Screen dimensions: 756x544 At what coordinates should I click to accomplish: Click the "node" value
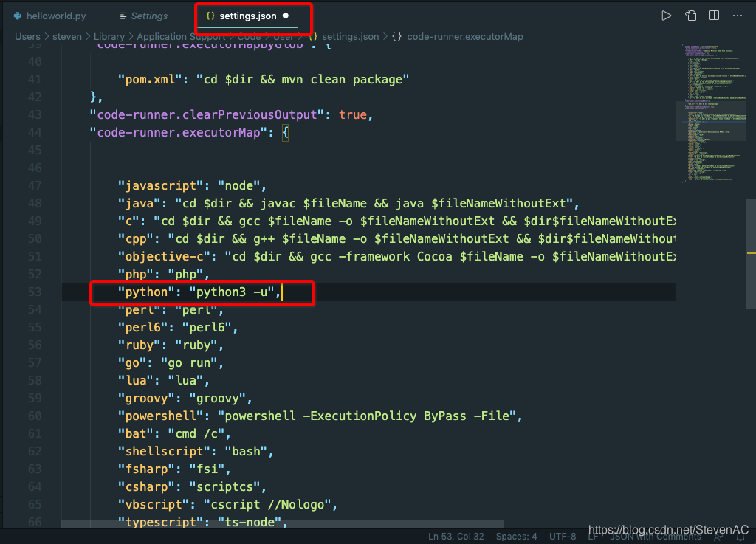pos(239,185)
